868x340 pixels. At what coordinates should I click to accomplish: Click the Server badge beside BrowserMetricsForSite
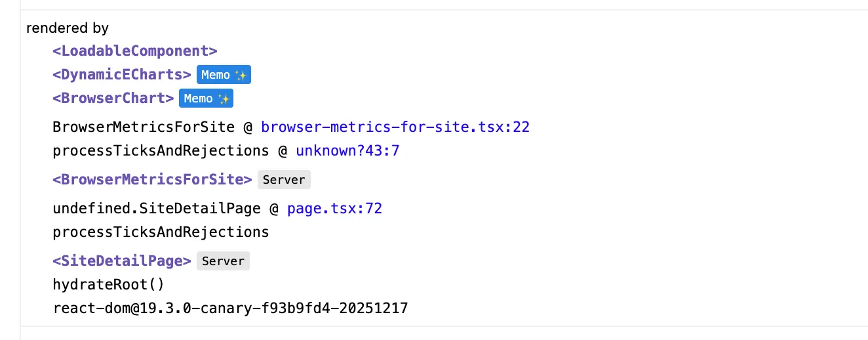(284, 180)
